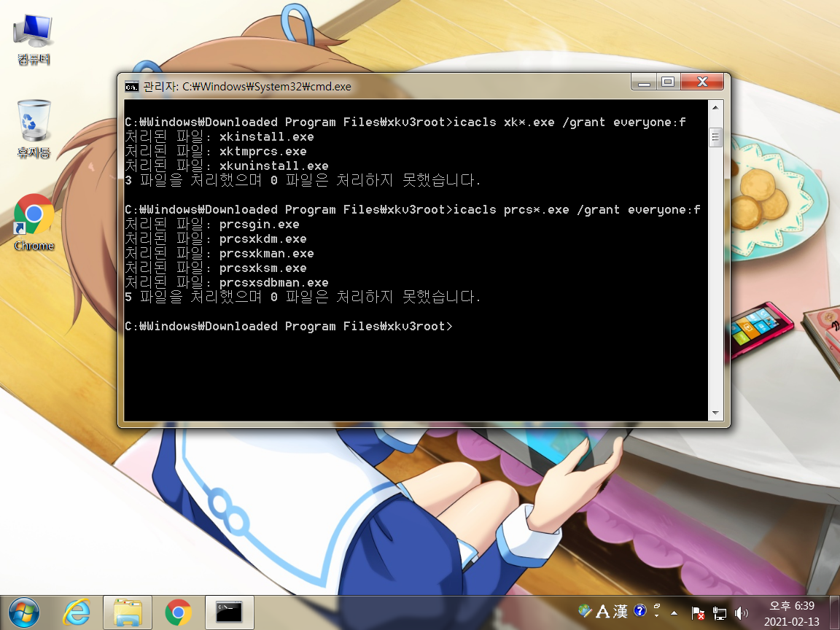Launch Chrome from the taskbar
This screenshot has width=840, height=630.
pos(179,612)
